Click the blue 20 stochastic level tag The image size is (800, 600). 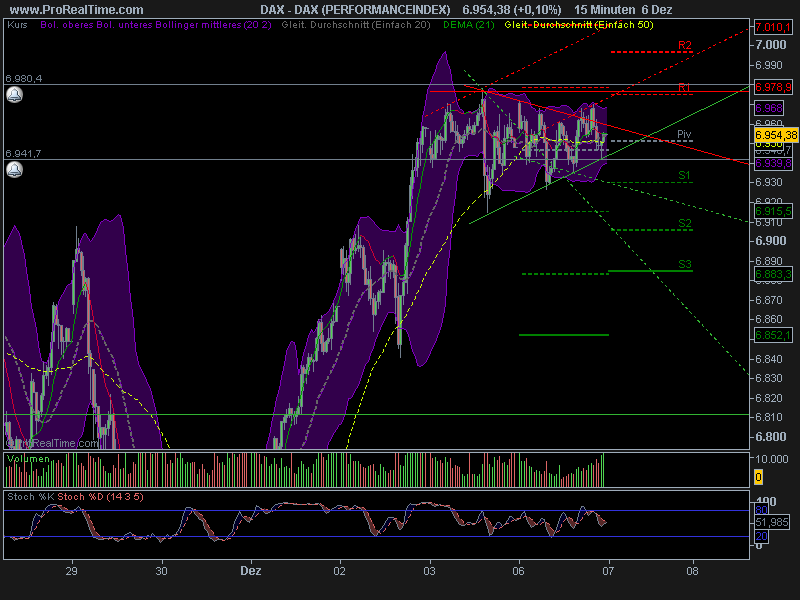pos(762,536)
